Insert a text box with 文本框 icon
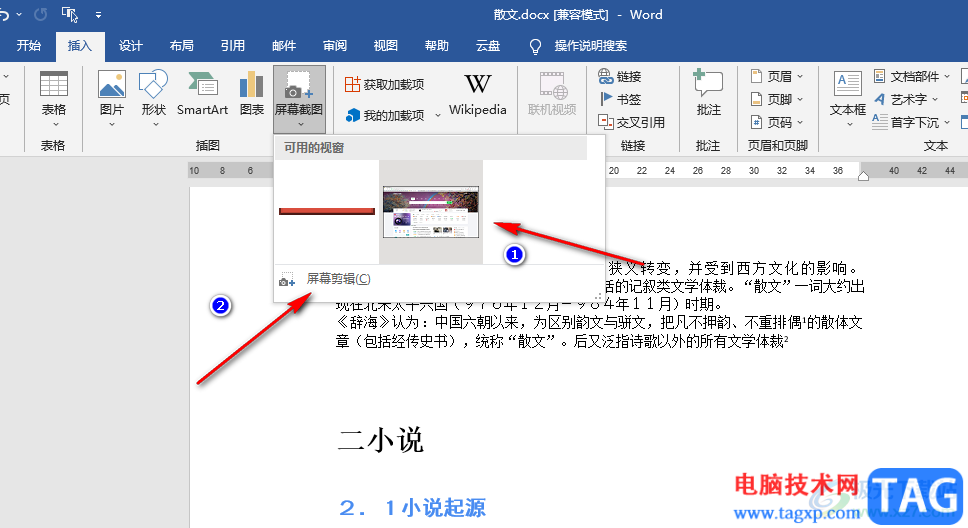968x528 pixels. (x=848, y=84)
